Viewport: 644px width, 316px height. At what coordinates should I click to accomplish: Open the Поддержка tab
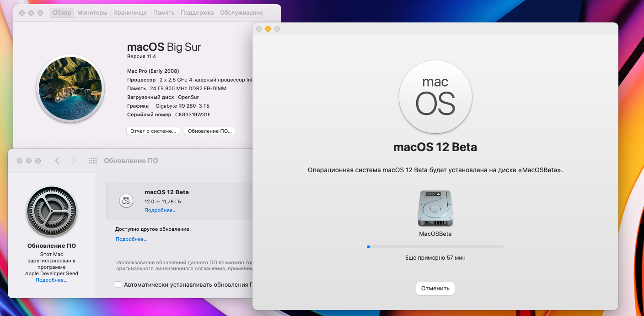tap(197, 13)
